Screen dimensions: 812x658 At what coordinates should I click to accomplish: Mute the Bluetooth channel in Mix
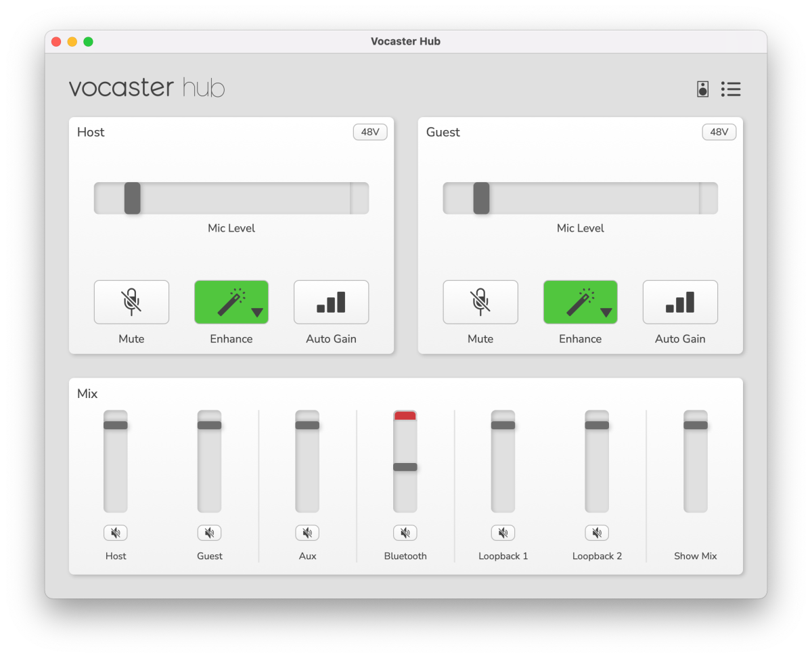405,533
